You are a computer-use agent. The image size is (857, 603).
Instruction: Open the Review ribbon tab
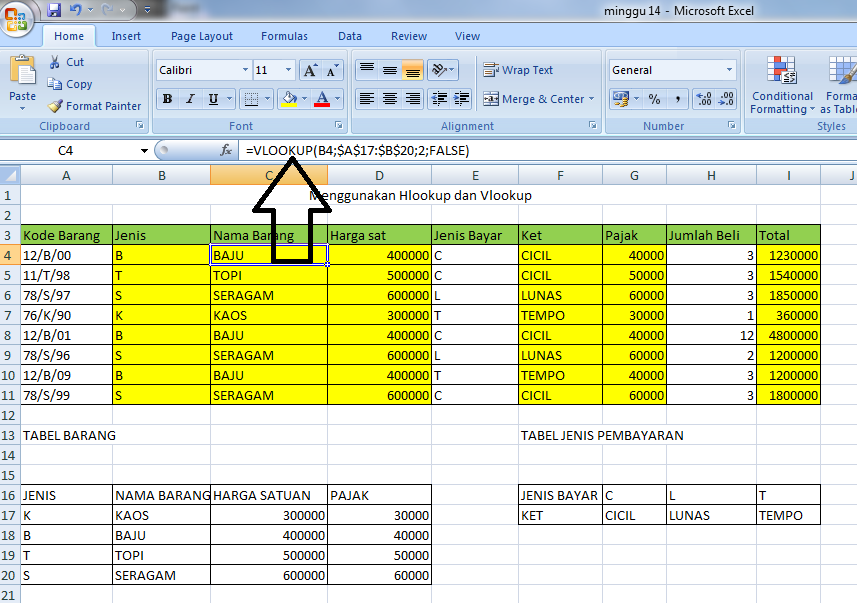click(408, 35)
